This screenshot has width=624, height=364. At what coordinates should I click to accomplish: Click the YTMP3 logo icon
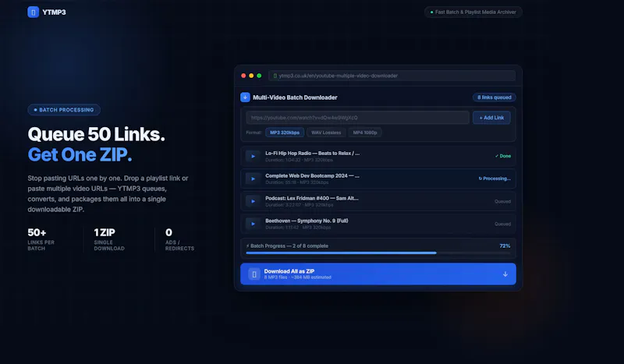pos(33,12)
